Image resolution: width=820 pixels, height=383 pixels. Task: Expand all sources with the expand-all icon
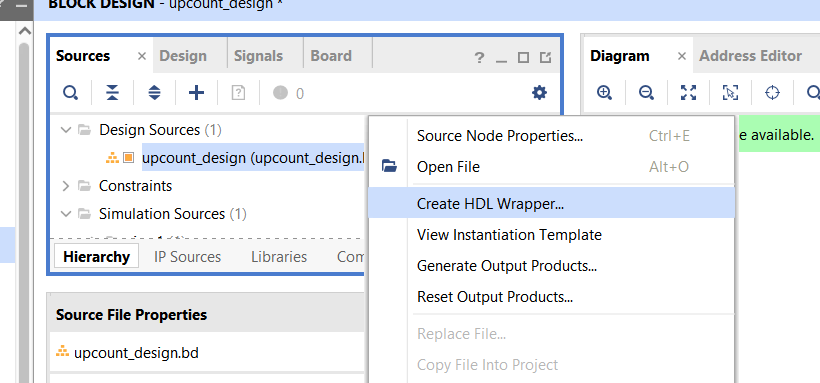(154, 93)
